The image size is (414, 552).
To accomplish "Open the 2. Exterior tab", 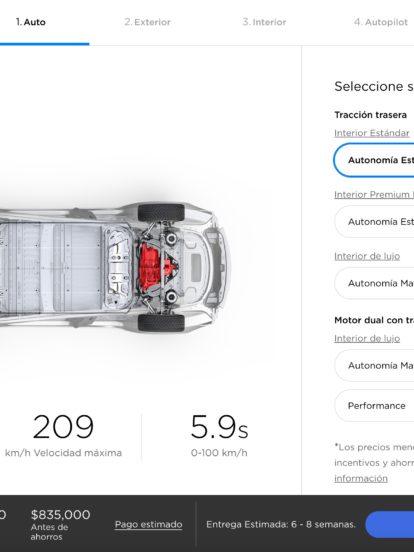I will click(148, 22).
